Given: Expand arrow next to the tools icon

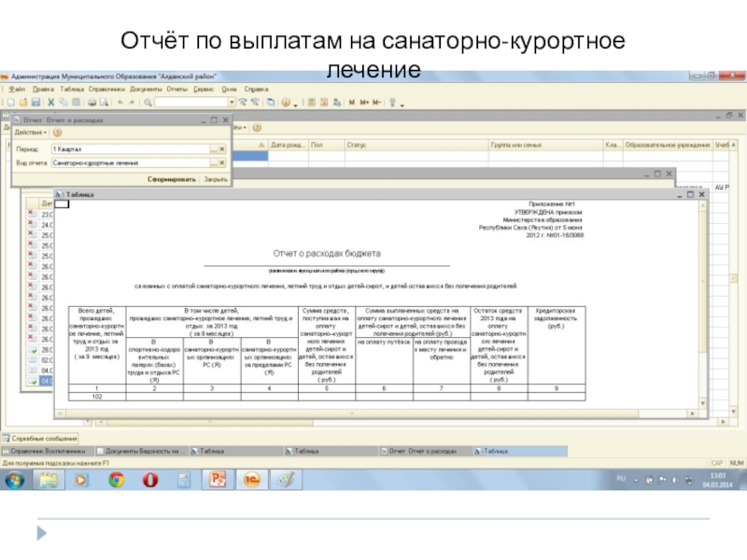Looking at the screenshot, I should (x=402, y=105).
